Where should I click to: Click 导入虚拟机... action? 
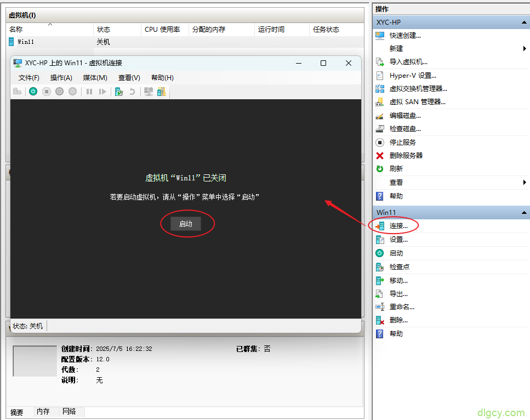pyautogui.click(x=408, y=62)
